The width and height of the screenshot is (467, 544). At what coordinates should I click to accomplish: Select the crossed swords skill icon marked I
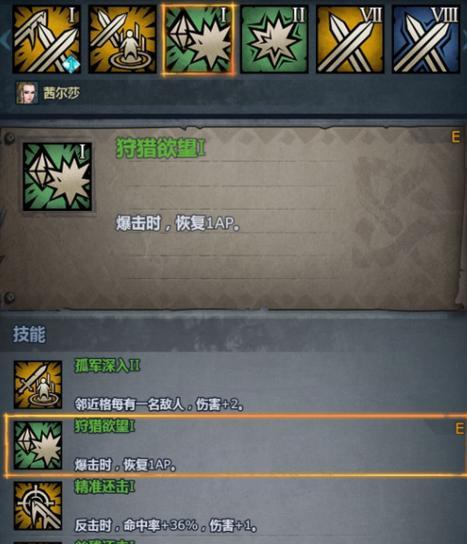click(46, 39)
